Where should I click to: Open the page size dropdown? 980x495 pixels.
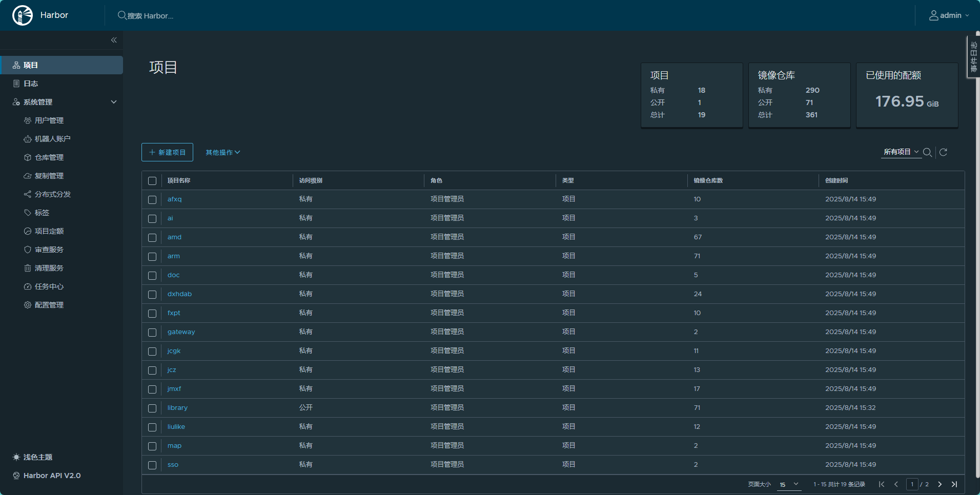789,484
